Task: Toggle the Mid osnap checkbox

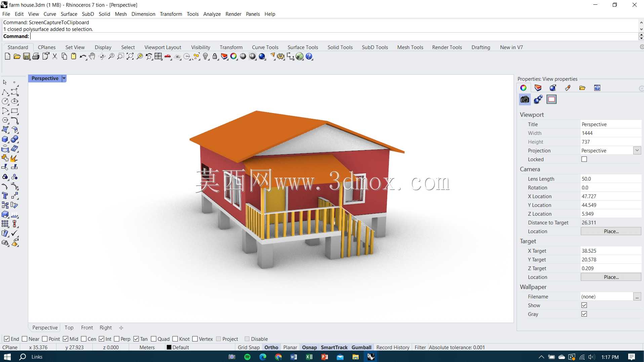Action: click(x=66, y=339)
